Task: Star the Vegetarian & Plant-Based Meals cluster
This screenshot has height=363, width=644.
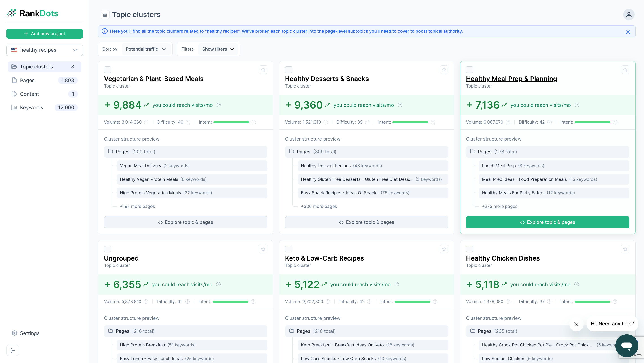Action: click(x=263, y=70)
